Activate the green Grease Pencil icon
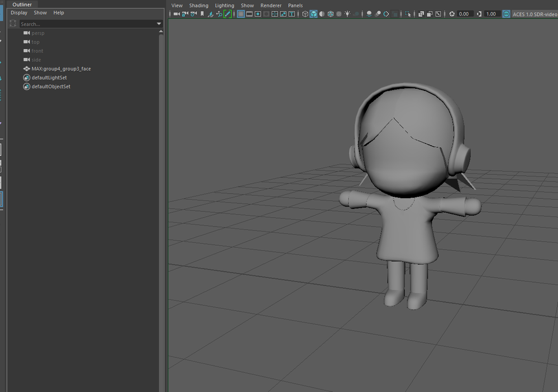The image size is (558, 392). point(227,14)
